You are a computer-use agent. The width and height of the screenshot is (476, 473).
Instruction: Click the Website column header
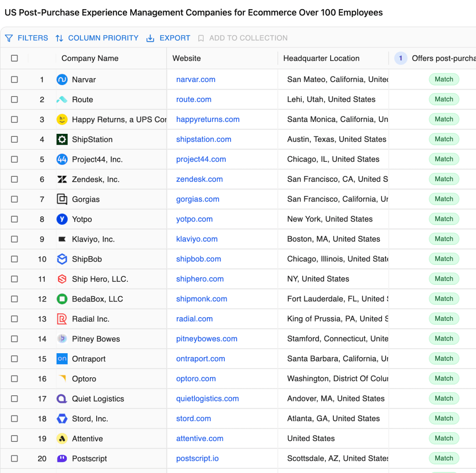click(x=186, y=58)
